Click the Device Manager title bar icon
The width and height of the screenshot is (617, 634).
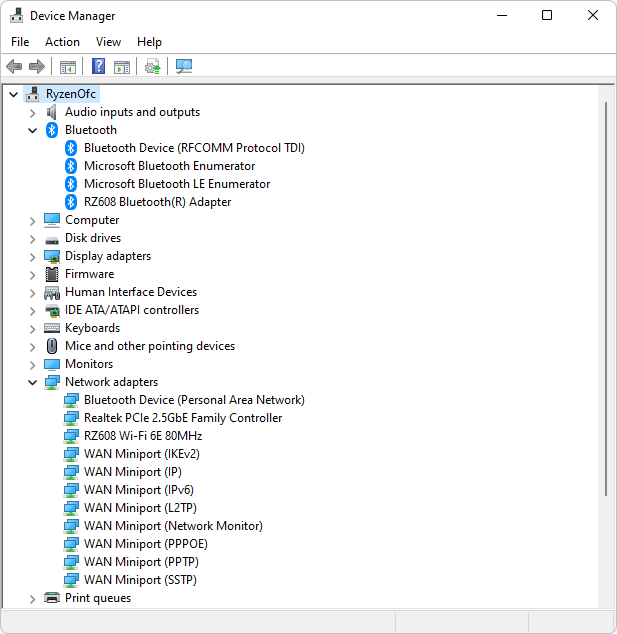tap(17, 16)
